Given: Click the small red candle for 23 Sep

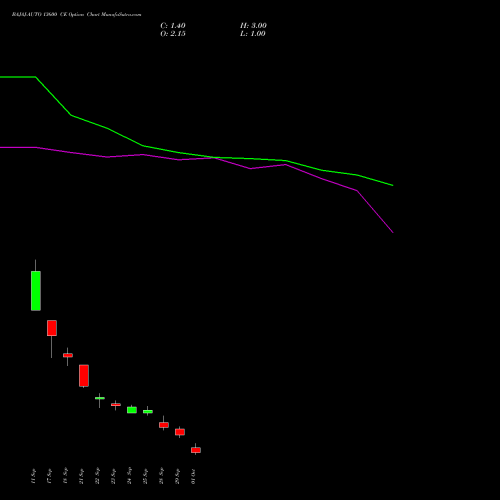Looking at the screenshot, I should [x=116, y=405].
